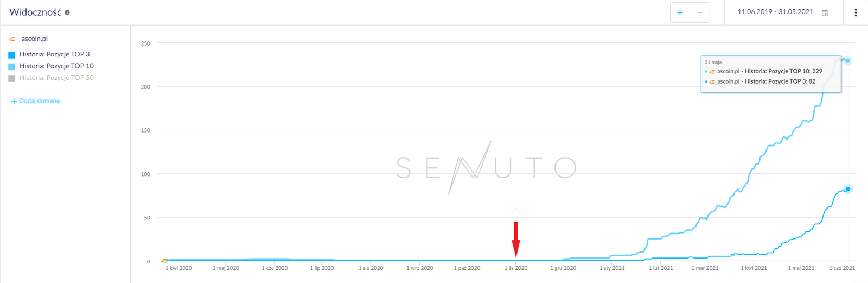Click the TOP 3 blue color swatch
This screenshot has height=283, width=868.
point(12,55)
